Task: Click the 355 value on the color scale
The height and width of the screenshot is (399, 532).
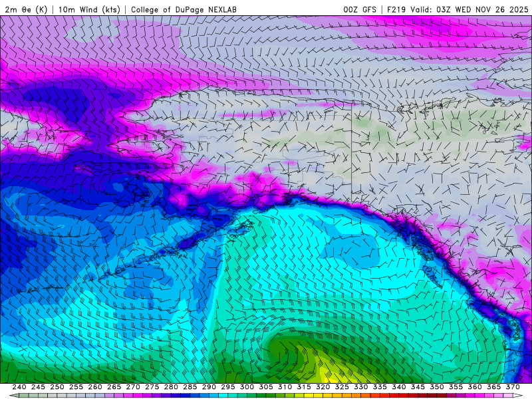Action: [456, 387]
